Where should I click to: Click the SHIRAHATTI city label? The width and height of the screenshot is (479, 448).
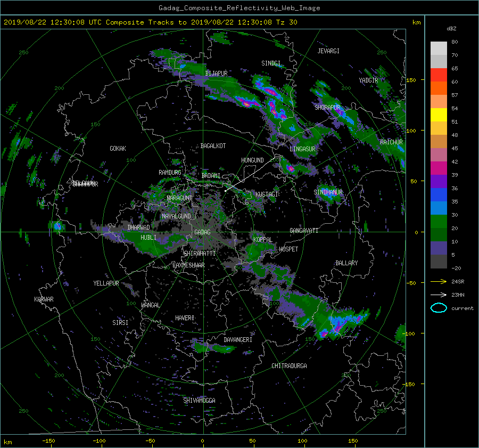[200, 254]
